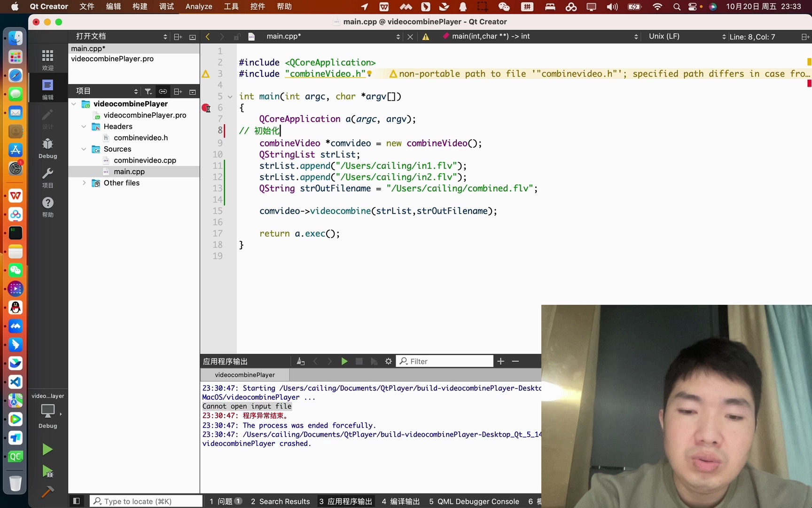
Task: Open combinevideo.cpp in project tree
Action: tap(145, 160)
